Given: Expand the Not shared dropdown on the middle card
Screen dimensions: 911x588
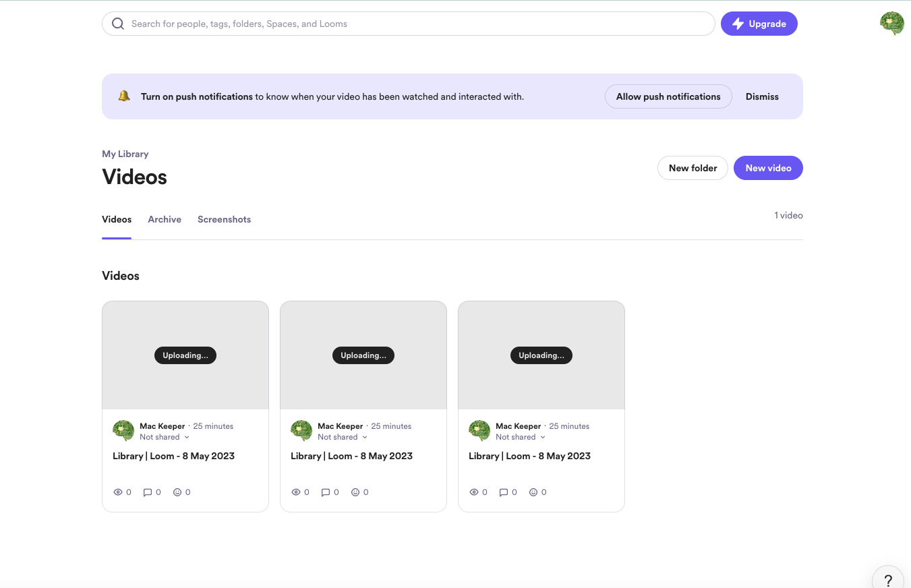Looking at the screenshot, I should 343,437.
